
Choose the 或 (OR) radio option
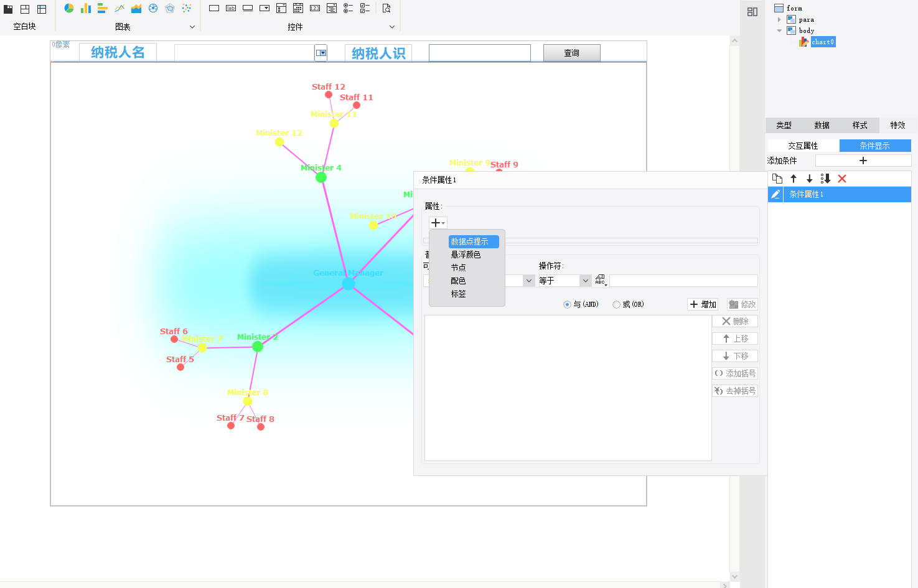pyautogui.click(x=616, y=304)
